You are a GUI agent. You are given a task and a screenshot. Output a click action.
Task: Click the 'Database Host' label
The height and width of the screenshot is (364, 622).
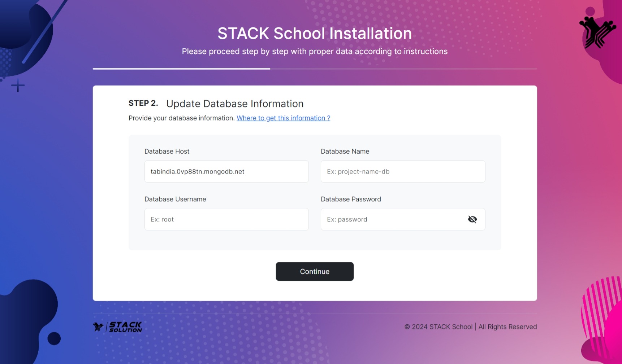tap(167, 152)
